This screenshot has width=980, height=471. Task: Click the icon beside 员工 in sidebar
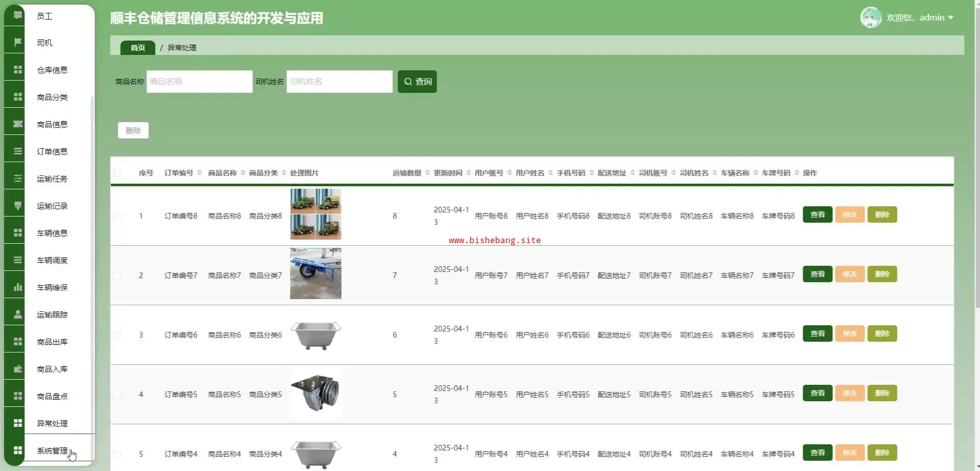tap(17, 15)
